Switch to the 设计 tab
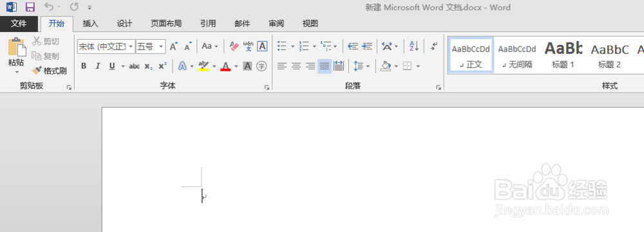This screenshot has height=232, width=644. (124, 24)
